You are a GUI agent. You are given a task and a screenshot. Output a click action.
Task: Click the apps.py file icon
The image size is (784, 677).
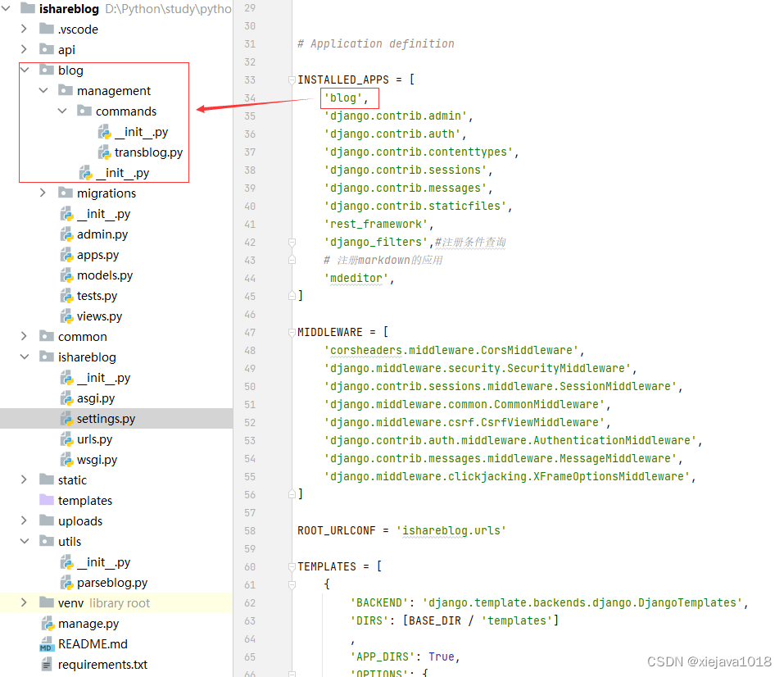[x=67, y=255]
